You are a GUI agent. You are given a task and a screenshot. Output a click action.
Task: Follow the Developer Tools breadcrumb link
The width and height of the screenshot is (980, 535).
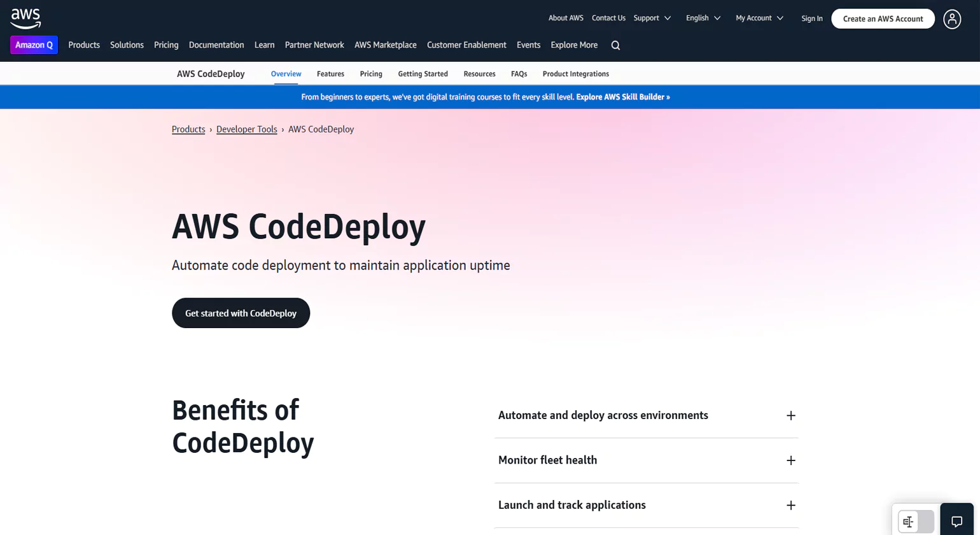pyautogui.click(x=247, y=129)
